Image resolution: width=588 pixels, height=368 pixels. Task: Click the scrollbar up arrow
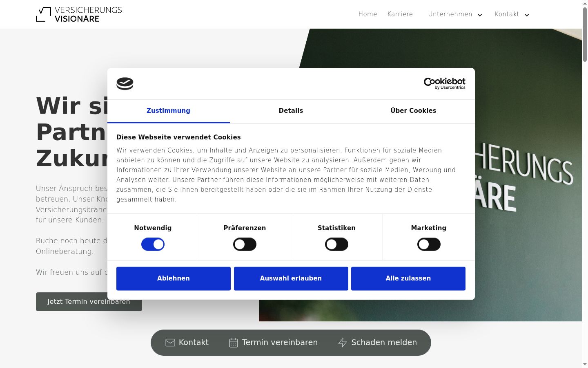[585, 3]
